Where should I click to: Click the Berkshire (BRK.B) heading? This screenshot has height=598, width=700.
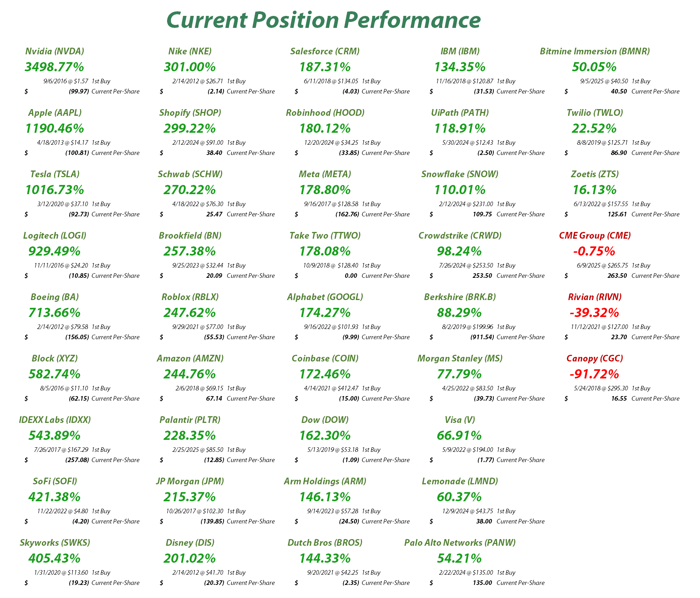460,297
